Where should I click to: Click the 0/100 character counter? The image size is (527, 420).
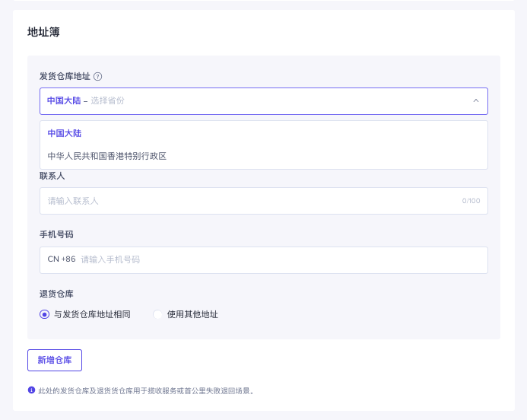pos(471,201)
